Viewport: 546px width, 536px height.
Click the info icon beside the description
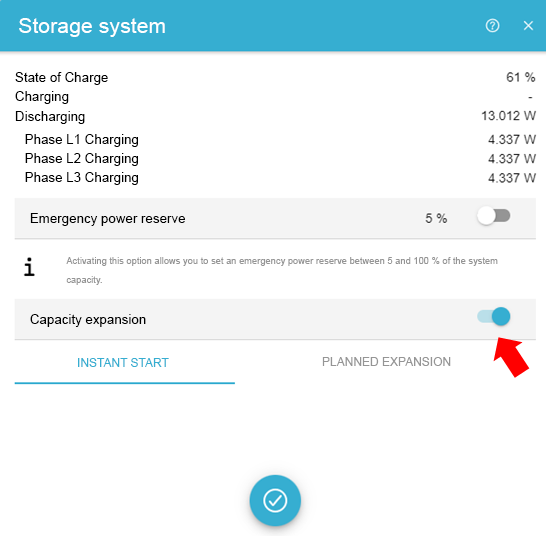point(29,267)
